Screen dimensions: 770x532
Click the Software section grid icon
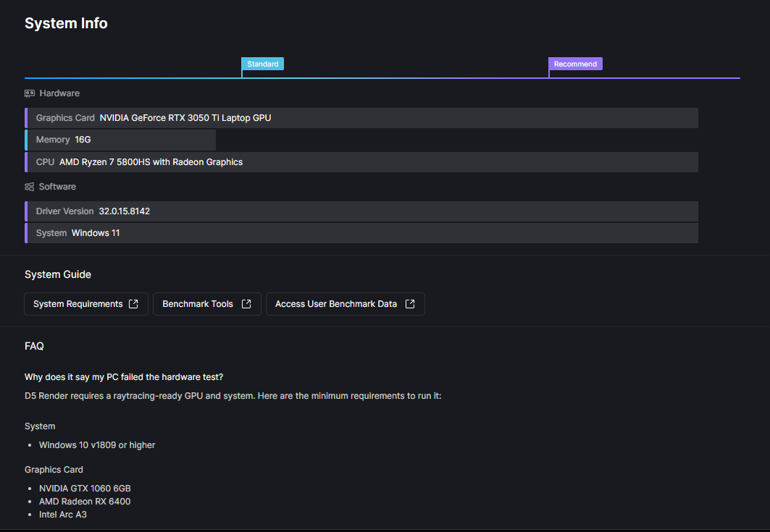click(x=30, y=187)
